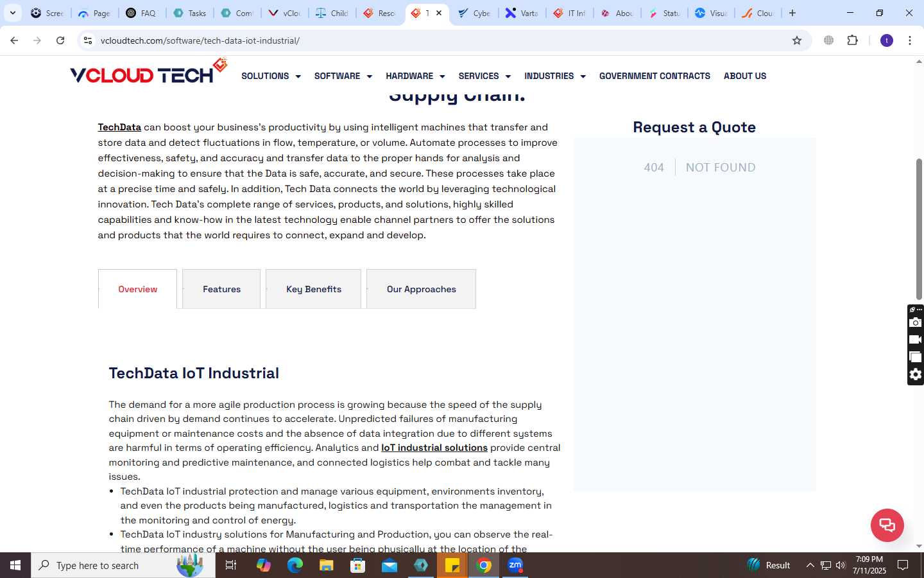This screenshot has height=578, width=924.
Task: Switch to Chrome on the taskbar
Action: click(484, 565)
